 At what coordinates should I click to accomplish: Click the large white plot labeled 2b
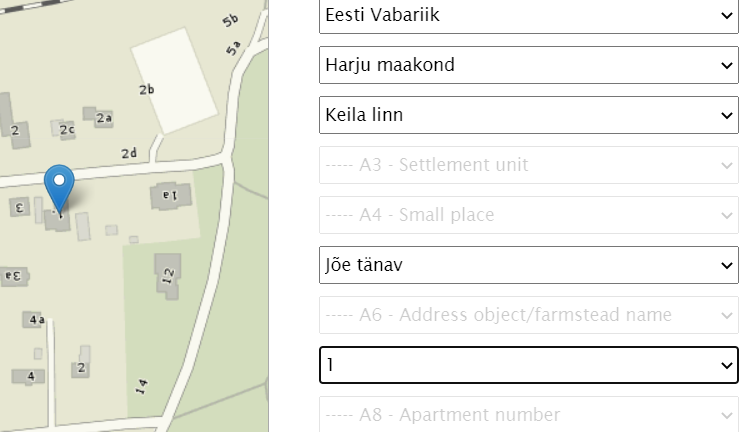point(174,81)
